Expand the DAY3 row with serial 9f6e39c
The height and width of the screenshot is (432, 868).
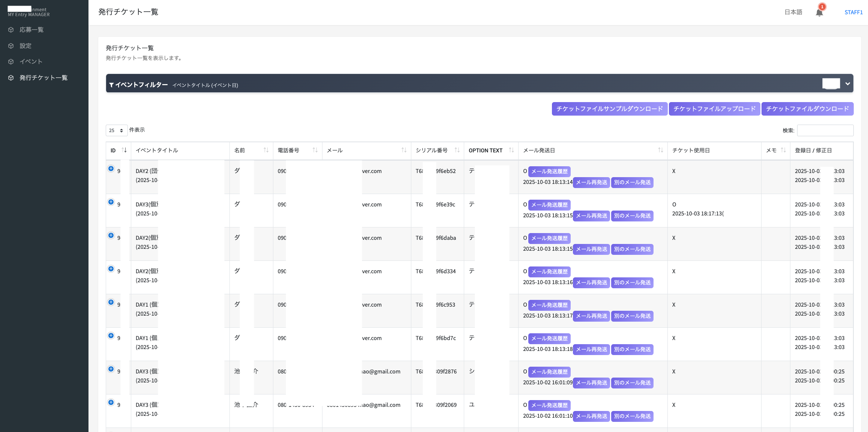[111, 202]
